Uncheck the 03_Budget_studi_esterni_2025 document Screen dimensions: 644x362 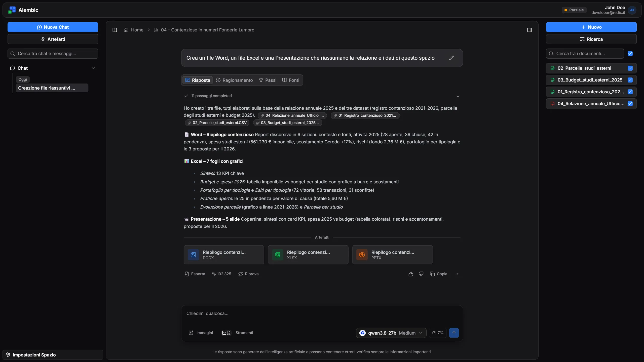click(630, 80)
